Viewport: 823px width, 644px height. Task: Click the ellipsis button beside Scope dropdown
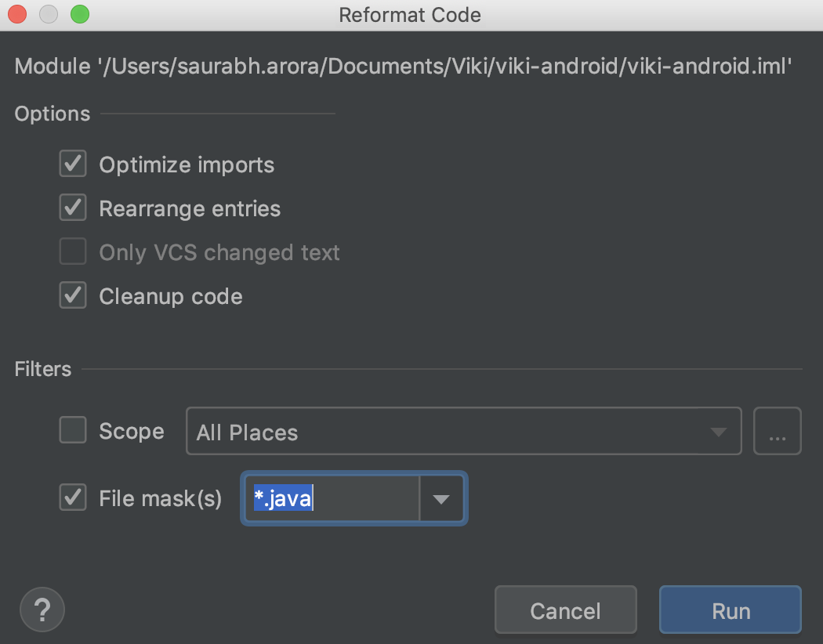click(x=777, y=431)
